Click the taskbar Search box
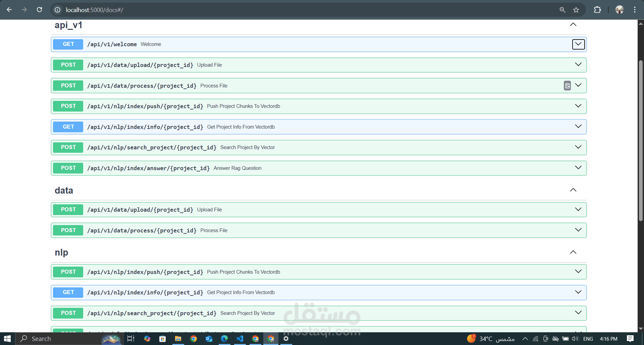This screenshot has width=644, height=345. click(69, 339)
